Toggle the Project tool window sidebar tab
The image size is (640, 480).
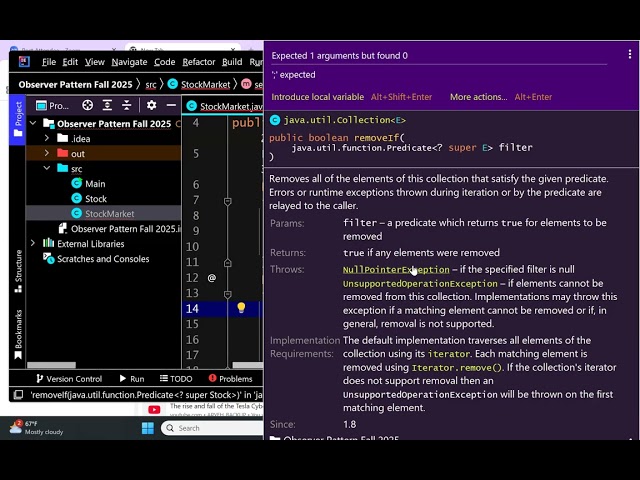(18, 119)
